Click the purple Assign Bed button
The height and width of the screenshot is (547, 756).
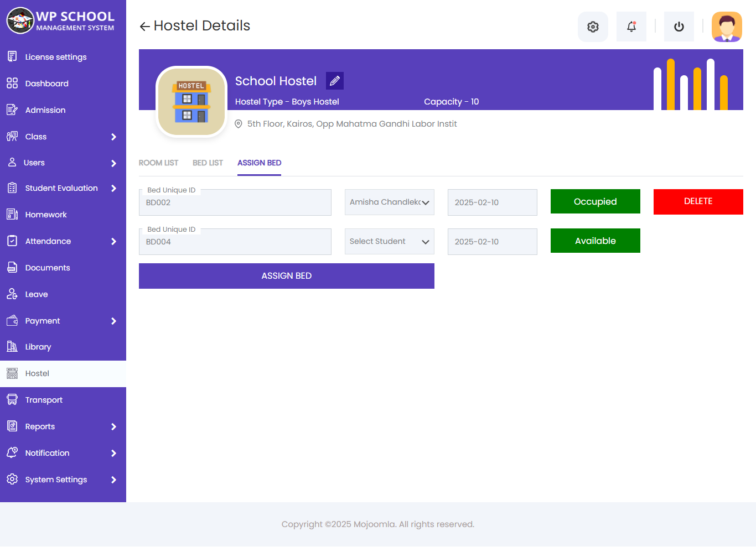point(287,276)
